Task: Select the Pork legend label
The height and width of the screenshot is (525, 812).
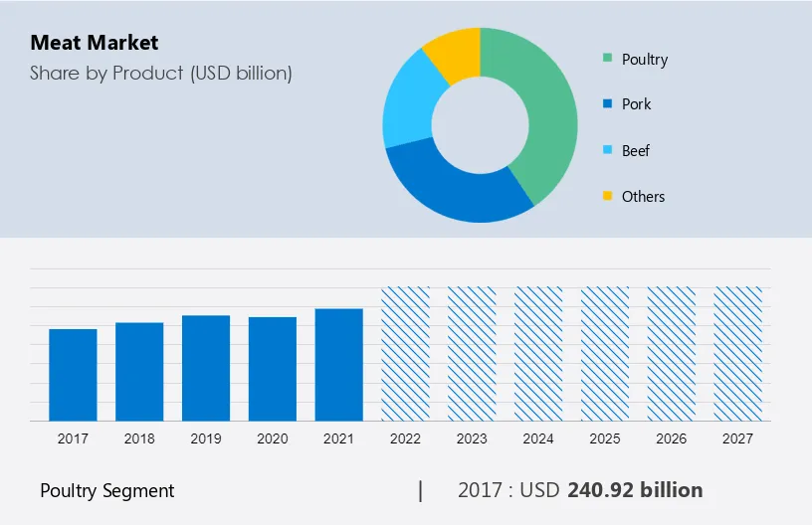Action: tap(637, 104)
